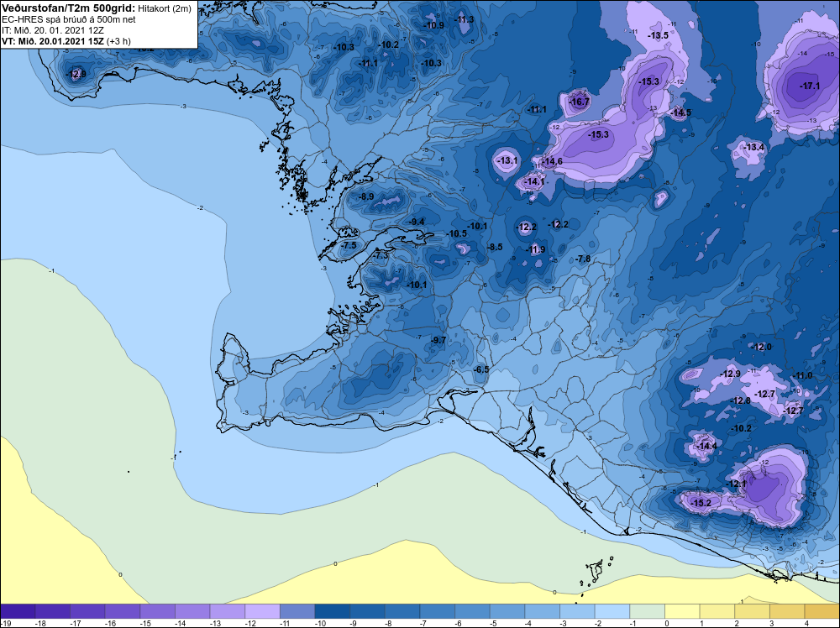Click the legend tick label 2
The image size is (840, 628).
[x=737, y=623]
